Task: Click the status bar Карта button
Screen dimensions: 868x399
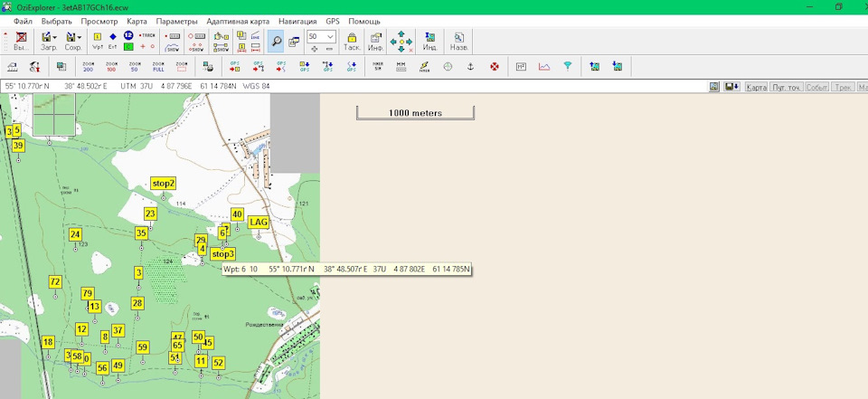Action: (756, 87)
